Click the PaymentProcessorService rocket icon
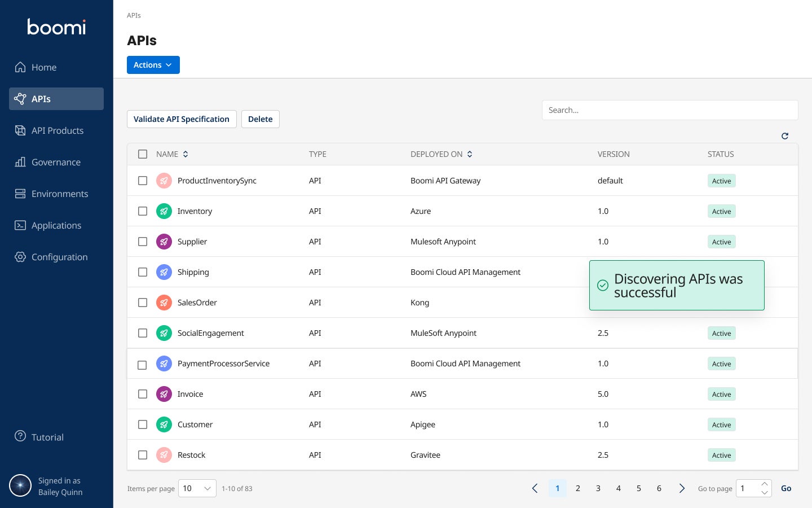Image resolution: width=812 pixels, height=508 pixels. (164, 364)
